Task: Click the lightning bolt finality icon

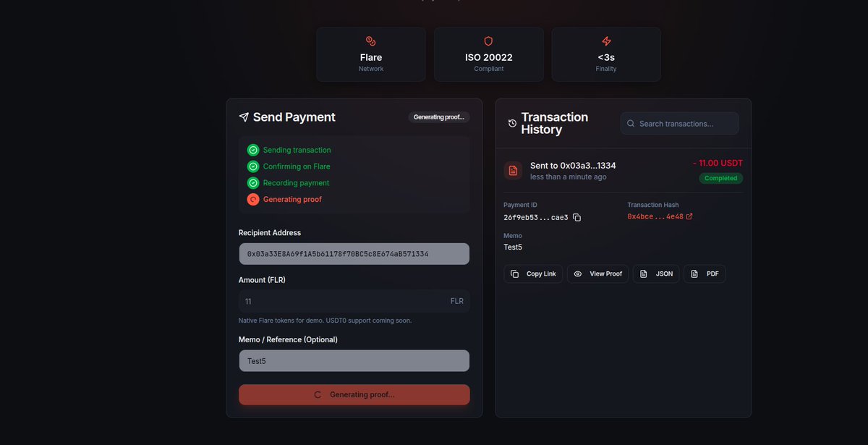Action: click(x=606, y=41)
